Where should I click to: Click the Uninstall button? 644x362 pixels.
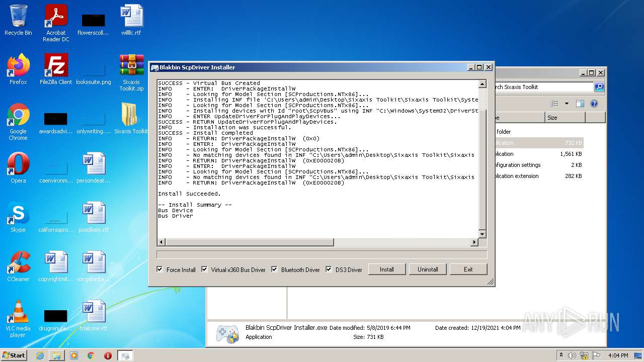[x=428, y=269]
